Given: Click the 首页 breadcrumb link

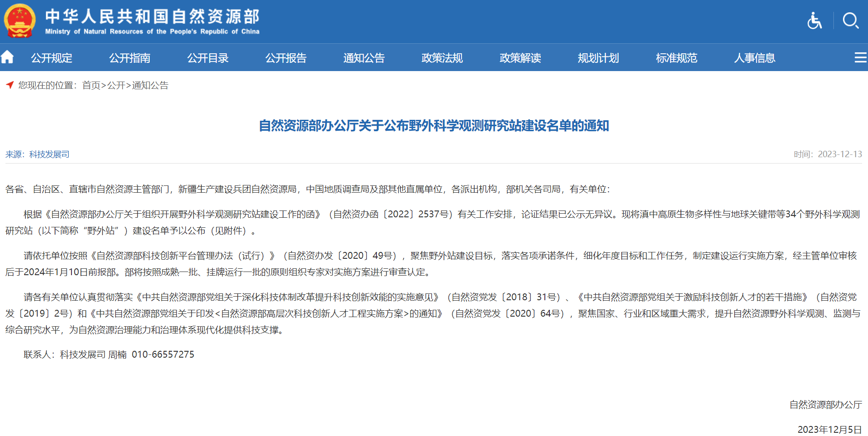Looking at the screenshot, I should (91, 85).
